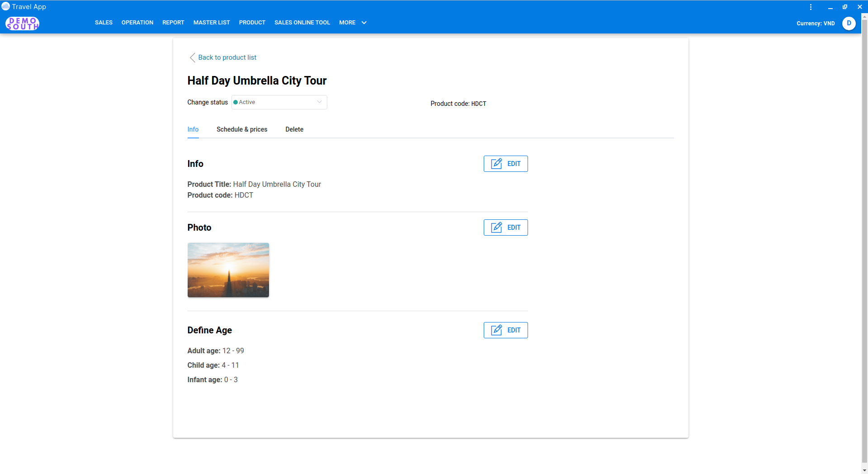Screen dimensions: 868x474
Task: Open the user avatar D menu
Action: 849,23
